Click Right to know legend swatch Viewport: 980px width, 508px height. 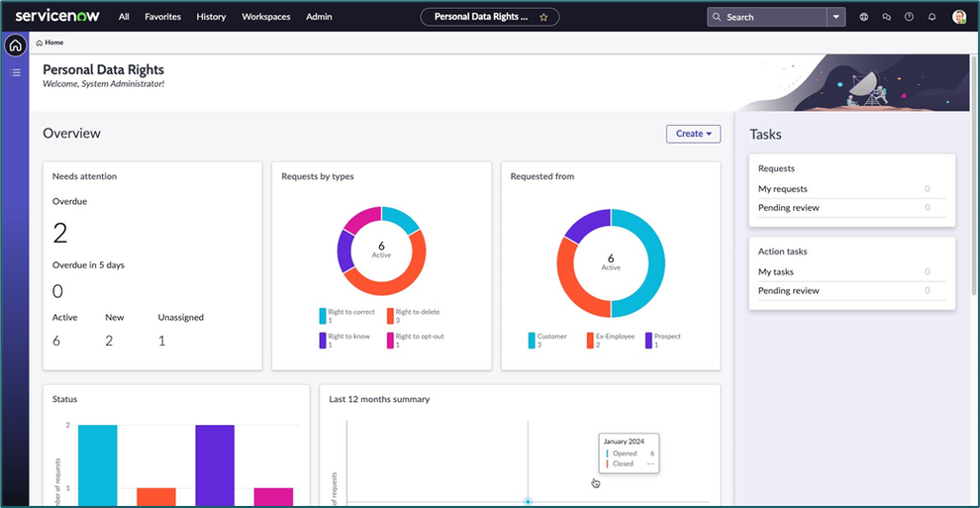(323, 340)
